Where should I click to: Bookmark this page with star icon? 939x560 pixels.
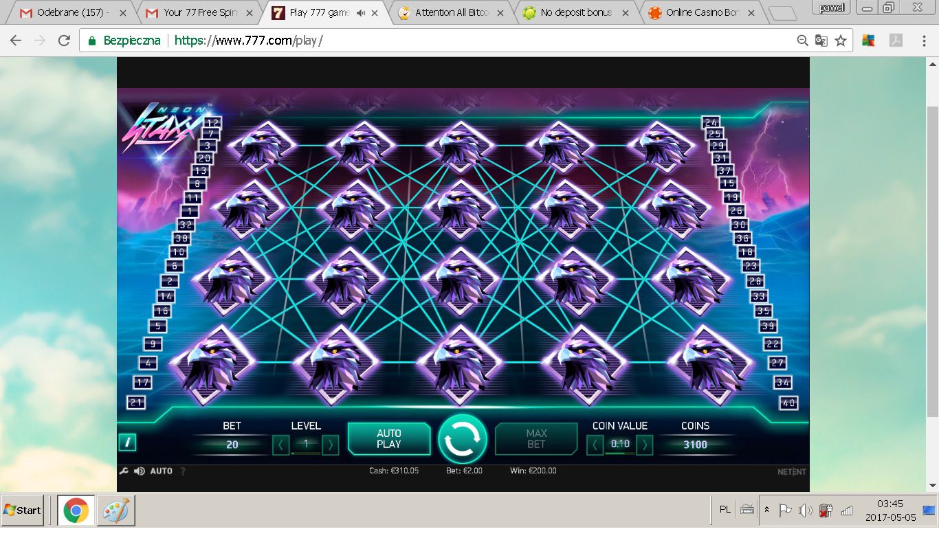tap(840, 41)
